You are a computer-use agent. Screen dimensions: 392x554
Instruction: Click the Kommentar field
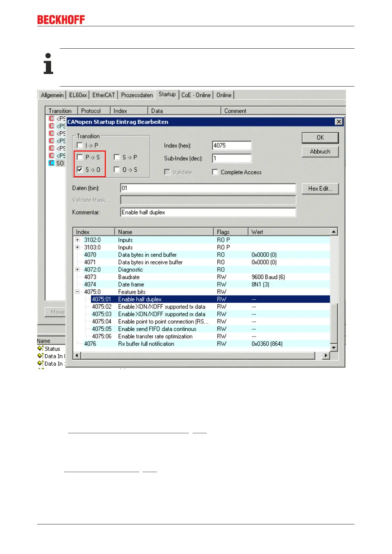tap(208, 212)
